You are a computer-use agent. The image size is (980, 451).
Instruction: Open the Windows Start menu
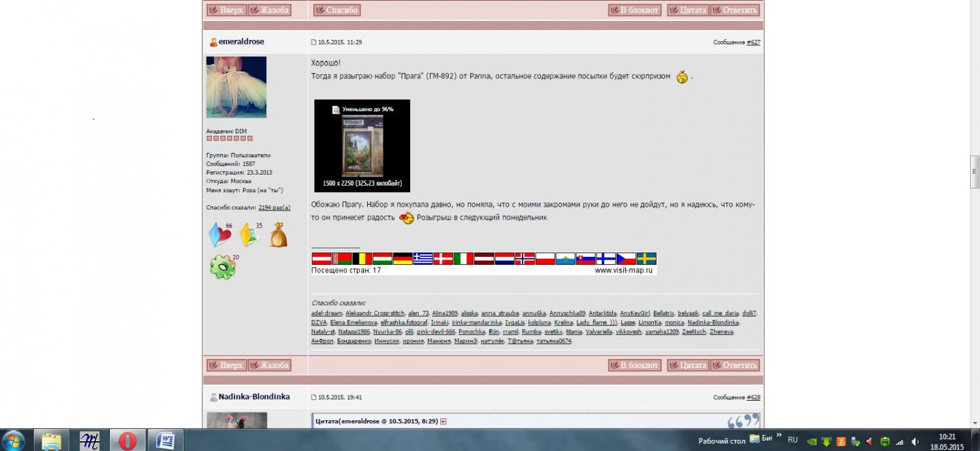pyautogui.click(x=13, y=439)
